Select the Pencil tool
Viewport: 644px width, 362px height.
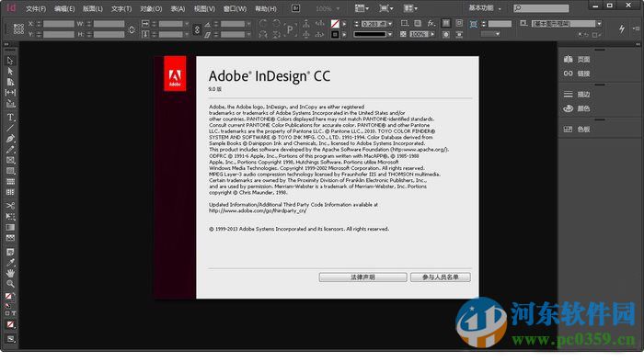[10, 149]
